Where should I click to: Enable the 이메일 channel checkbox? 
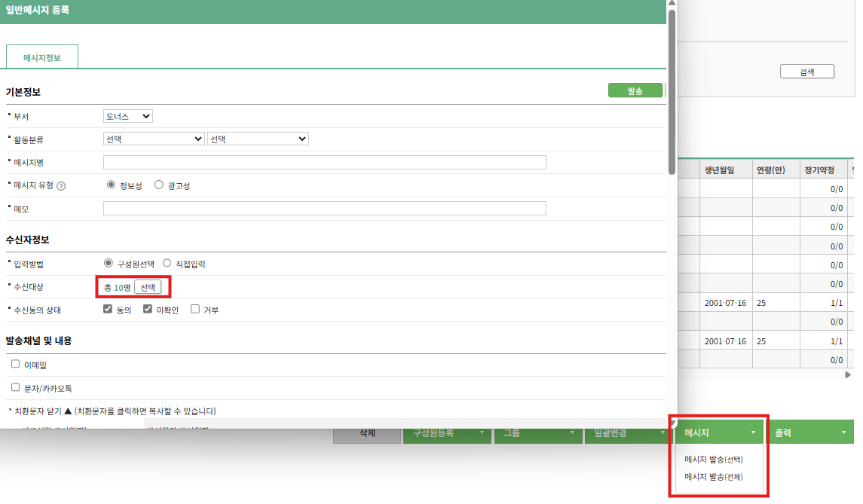[15, 364]
